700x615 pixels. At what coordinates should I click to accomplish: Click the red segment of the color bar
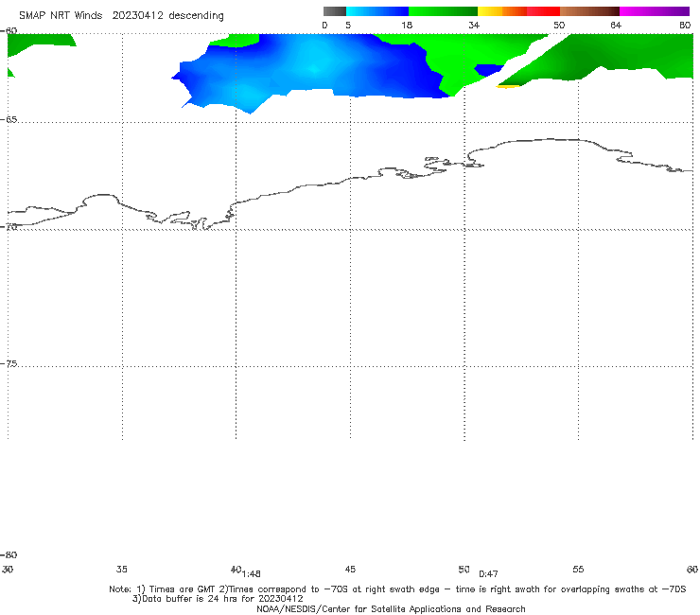(543, 11)
